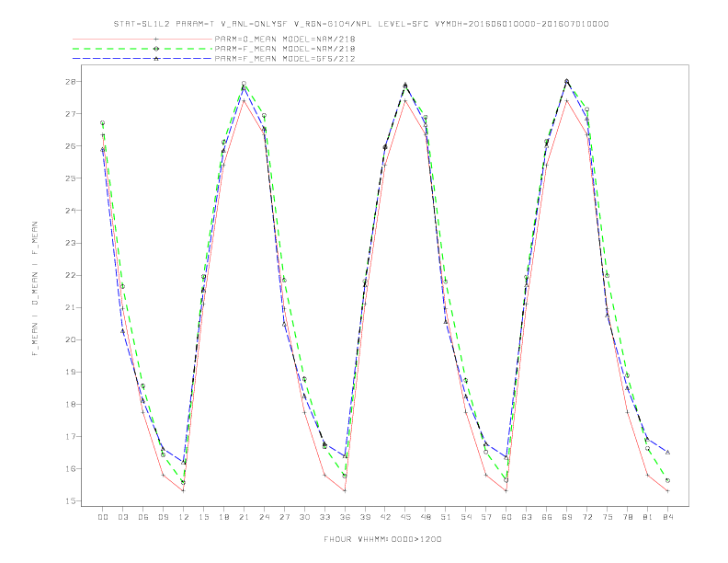Click x-axis forecast hour label 63
728x563 pixels.
point(527,517)
